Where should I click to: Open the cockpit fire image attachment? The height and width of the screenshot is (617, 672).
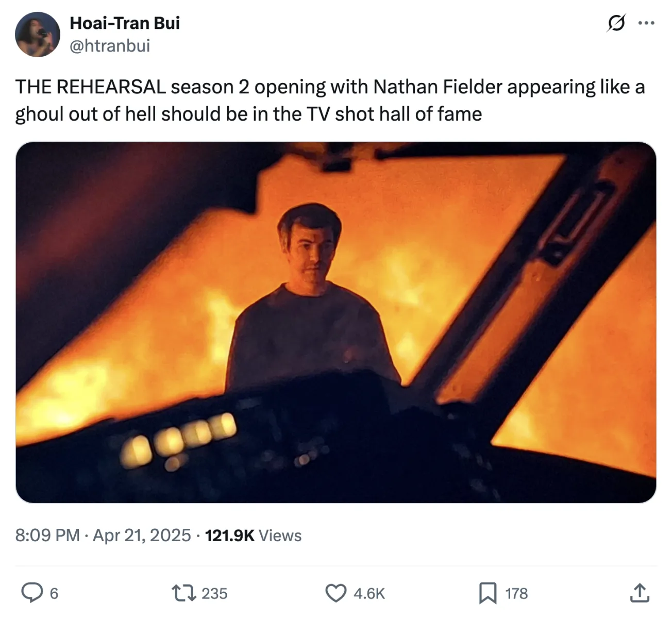point(336,322)
